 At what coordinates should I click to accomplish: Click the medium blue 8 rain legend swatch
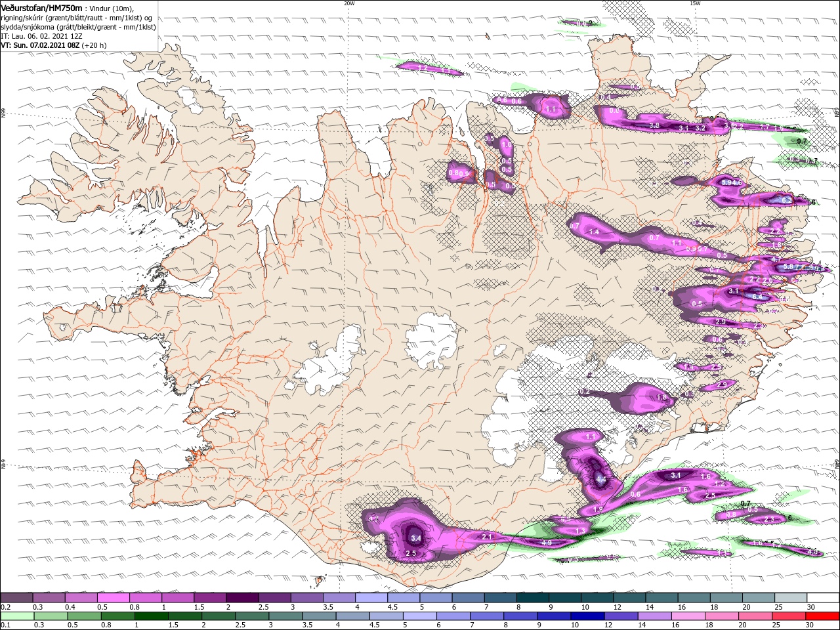[520, 616]
